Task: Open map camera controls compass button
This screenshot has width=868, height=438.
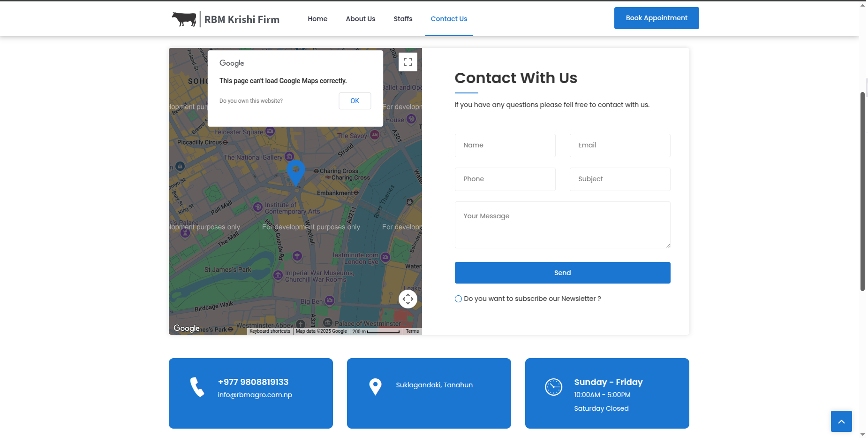Action: [x=408, y=299]
